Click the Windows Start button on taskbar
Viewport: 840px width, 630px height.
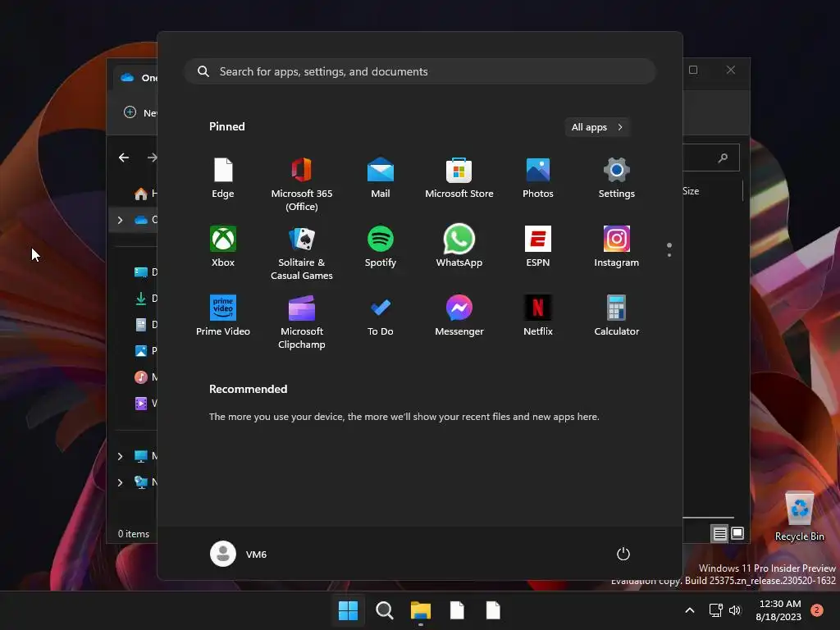point(348,610)
